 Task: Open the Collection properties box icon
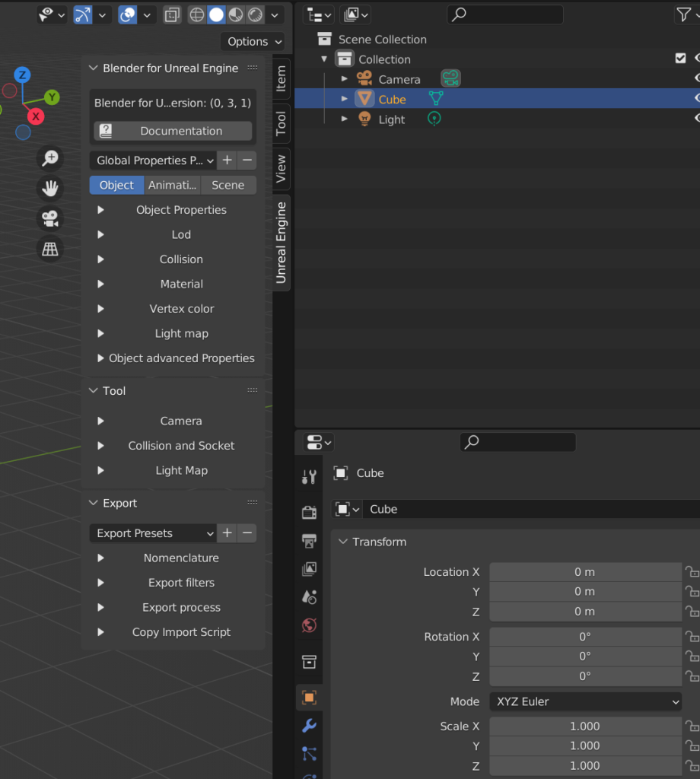pos(309,662)
